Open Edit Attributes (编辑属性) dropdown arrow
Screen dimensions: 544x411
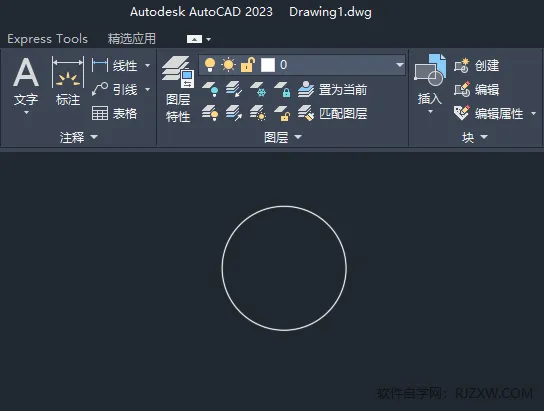(x=533, y=113)
